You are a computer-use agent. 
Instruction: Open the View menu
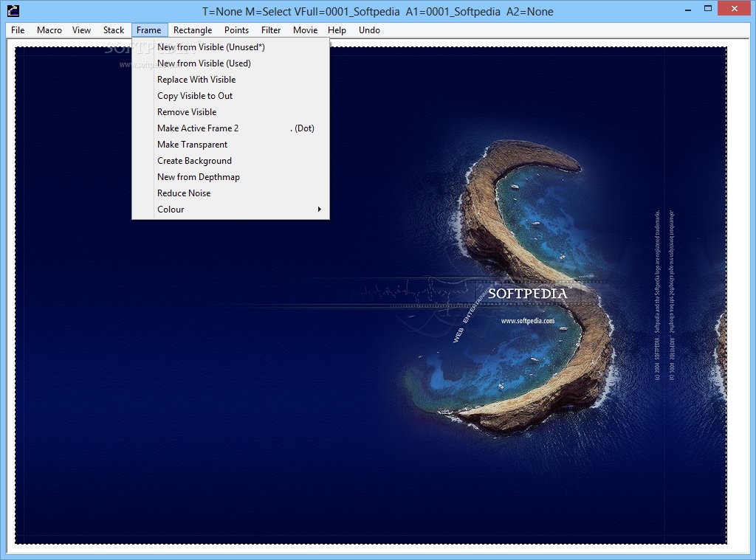click(x=81, y=30)
